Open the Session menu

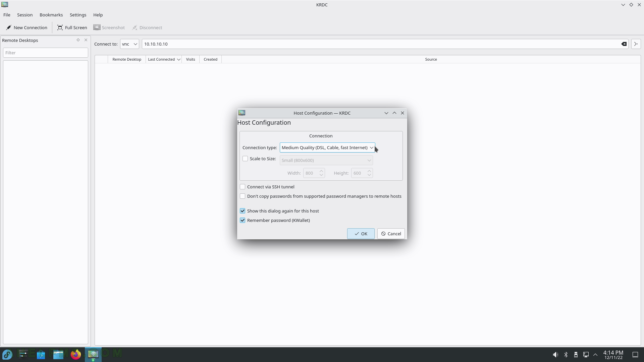click(x=25, y=15)
